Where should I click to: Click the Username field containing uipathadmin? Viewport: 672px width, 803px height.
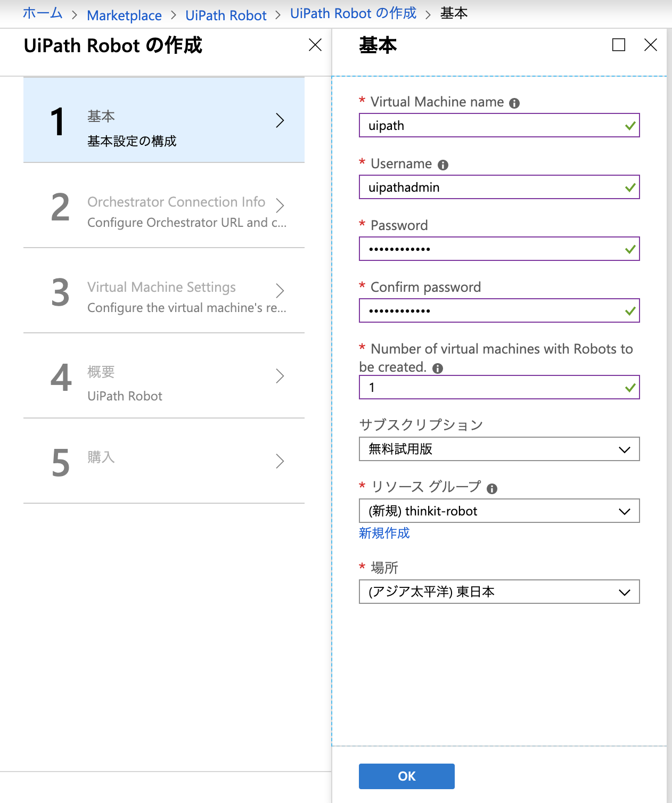(499, 187)
